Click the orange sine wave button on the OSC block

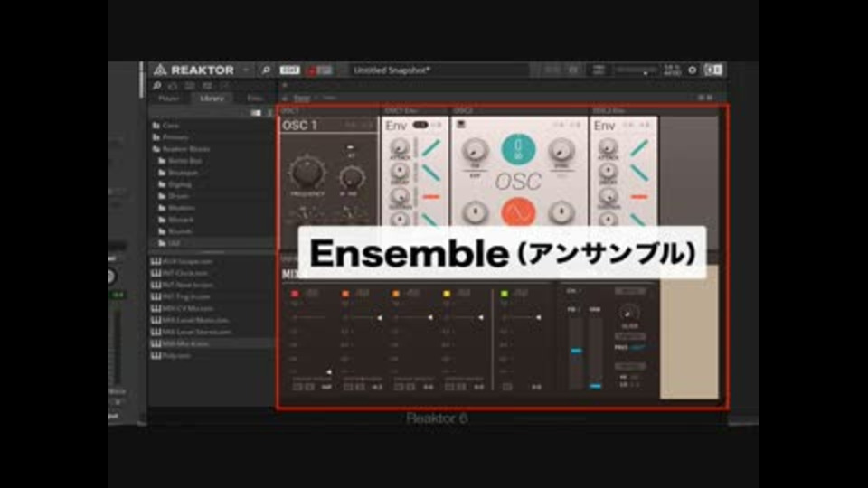tap(518, 211)
